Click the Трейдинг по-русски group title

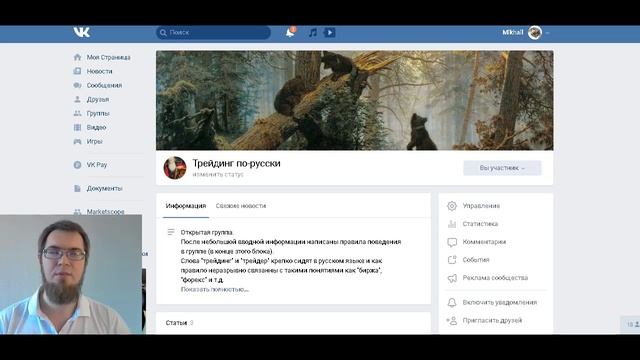236,163
